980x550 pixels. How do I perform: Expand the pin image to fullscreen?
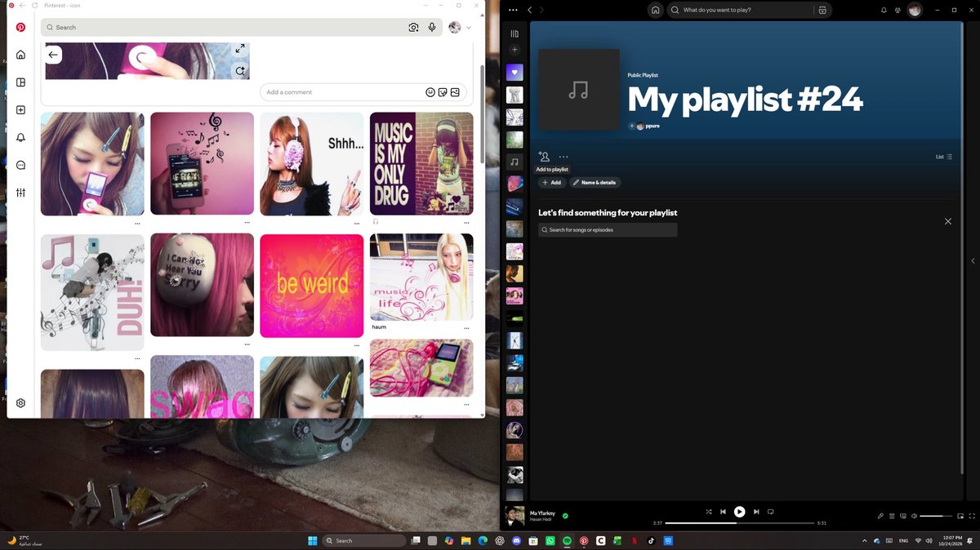[240, 49]
